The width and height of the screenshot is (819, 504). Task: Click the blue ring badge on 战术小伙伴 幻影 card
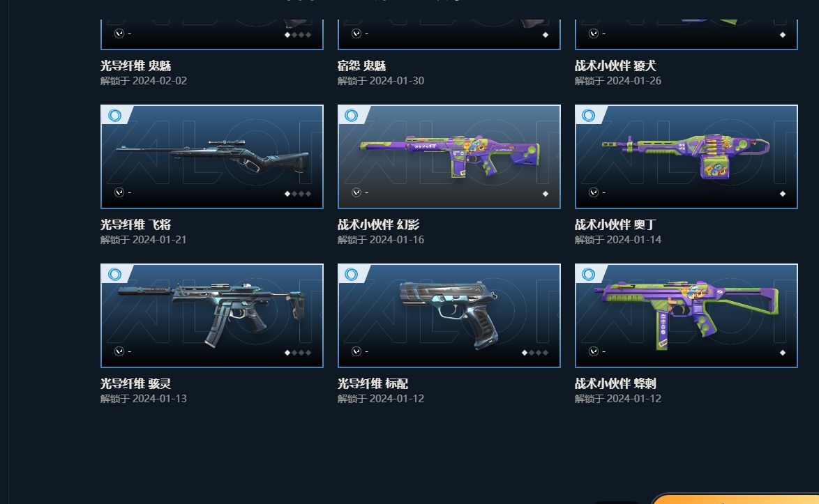point(352,115)
